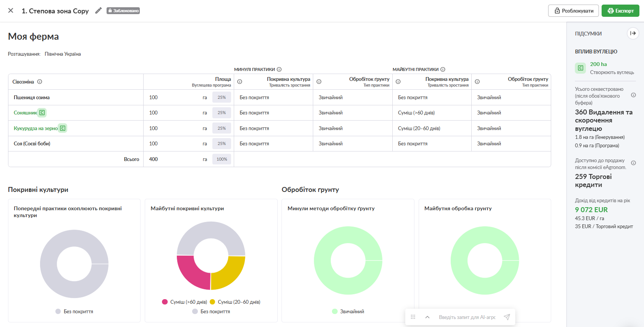644x327 pixels.
Task: Open info icon beside МИНУЛІ ПРАКТИКИ
Action: (279, 69)
